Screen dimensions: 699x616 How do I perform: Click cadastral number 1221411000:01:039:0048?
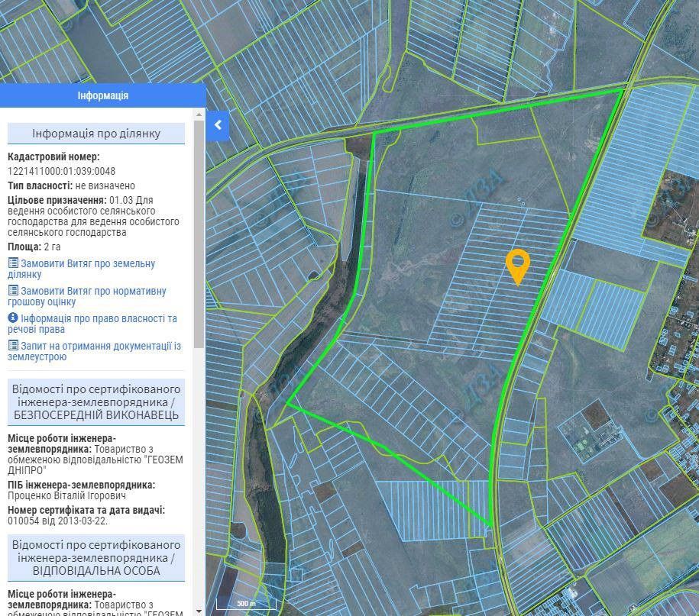point(62,171)
